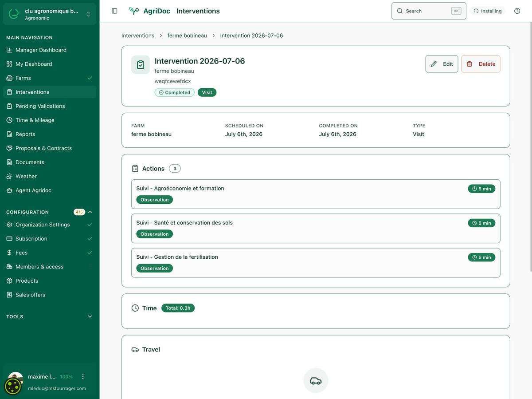The height and width of the screenshot is (399, 532).
Task: Click the Actions count badge 3
Action: click(x=175, y=169)
